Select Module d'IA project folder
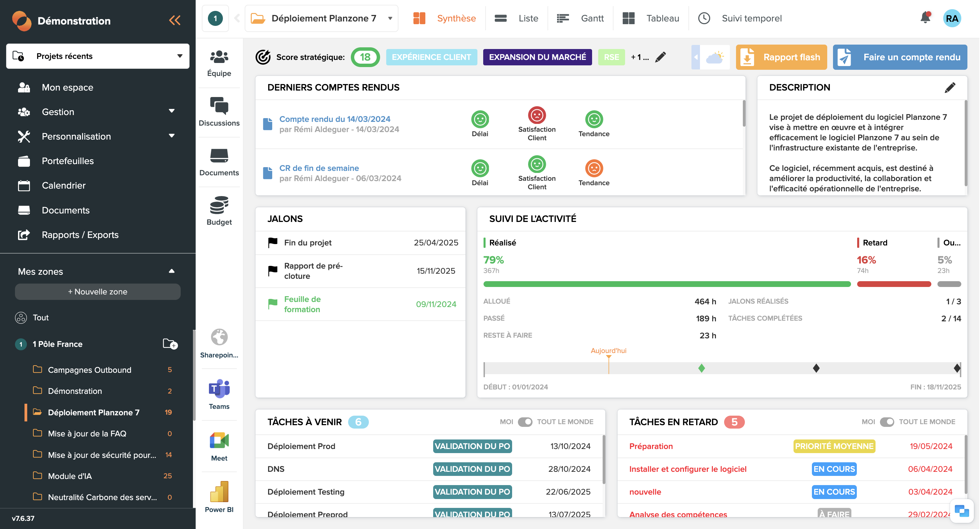The height and width of the screenshot is (529, 980). tap(70, 476)
